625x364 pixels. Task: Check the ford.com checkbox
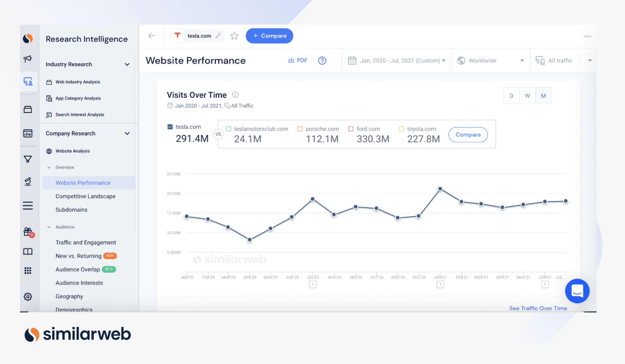(351, 129)
